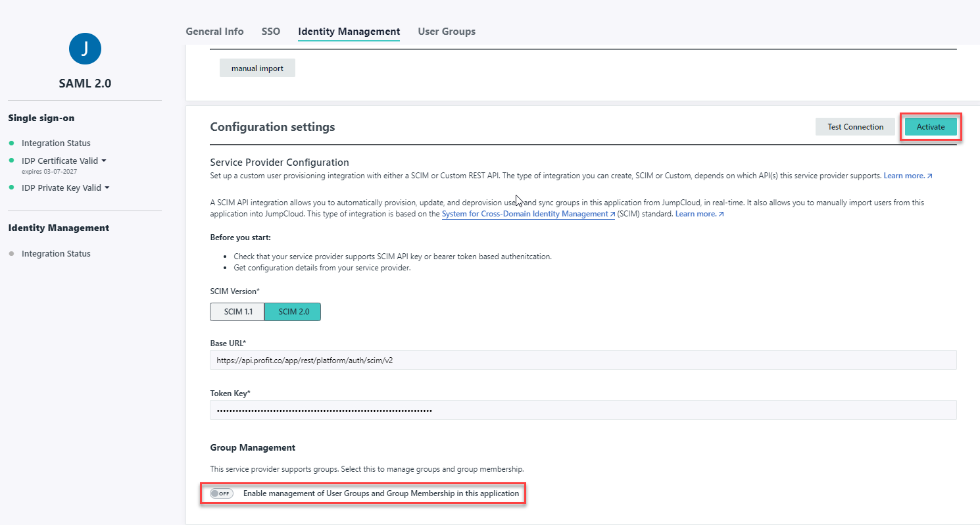Open Learn more link after SCIM standard
Screen dimensions: 980x525
[700, 214]
